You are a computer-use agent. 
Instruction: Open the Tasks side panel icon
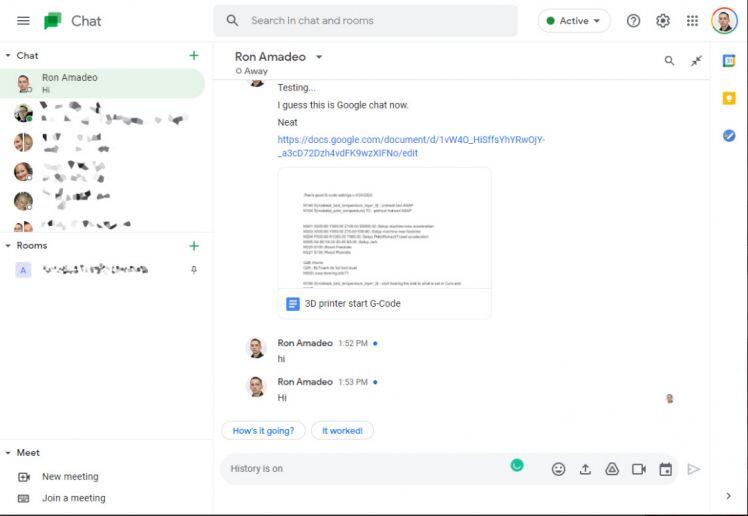click(x=729, y=136)
